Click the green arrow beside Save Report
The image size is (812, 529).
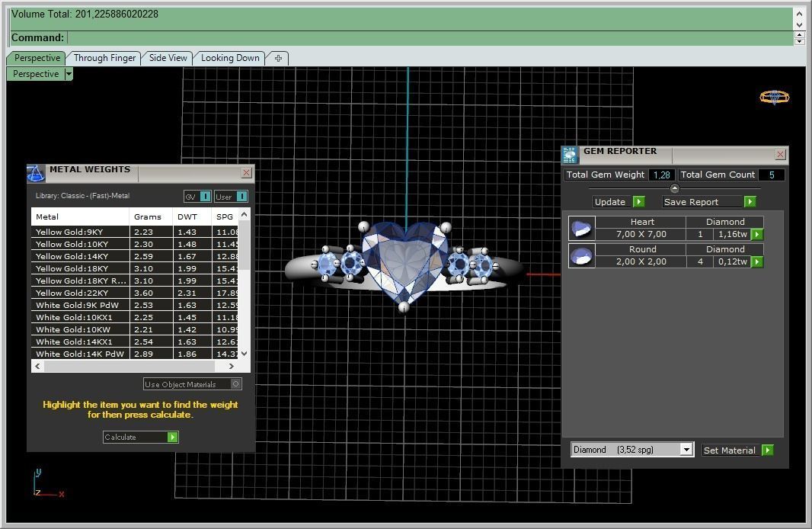tap(750, 201)
